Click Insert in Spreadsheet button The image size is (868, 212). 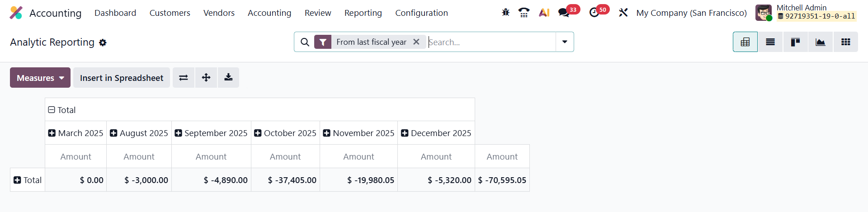[x=122, y=78]
